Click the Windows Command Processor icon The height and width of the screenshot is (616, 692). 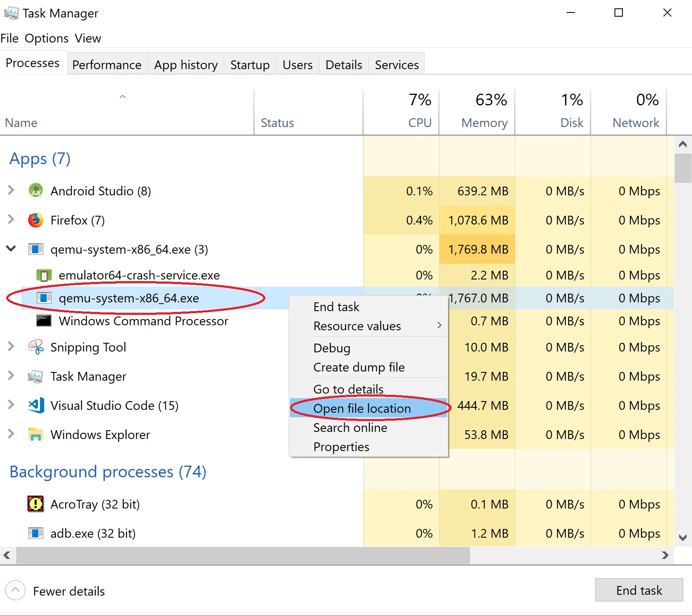click(44, 321)
